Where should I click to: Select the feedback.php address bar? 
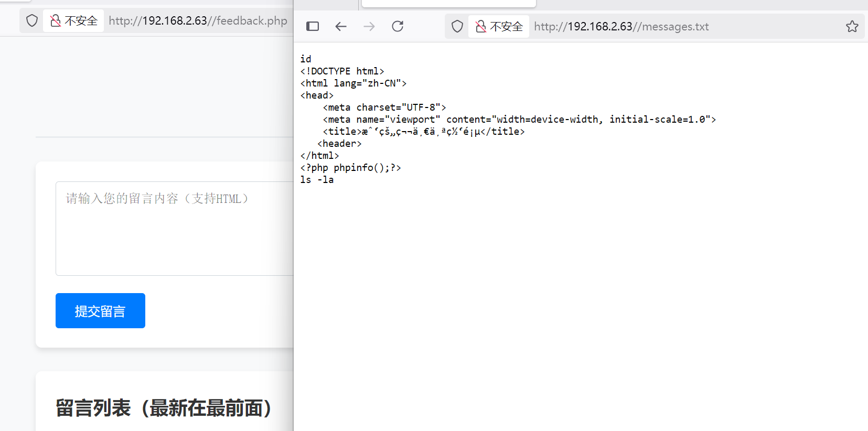198,21
